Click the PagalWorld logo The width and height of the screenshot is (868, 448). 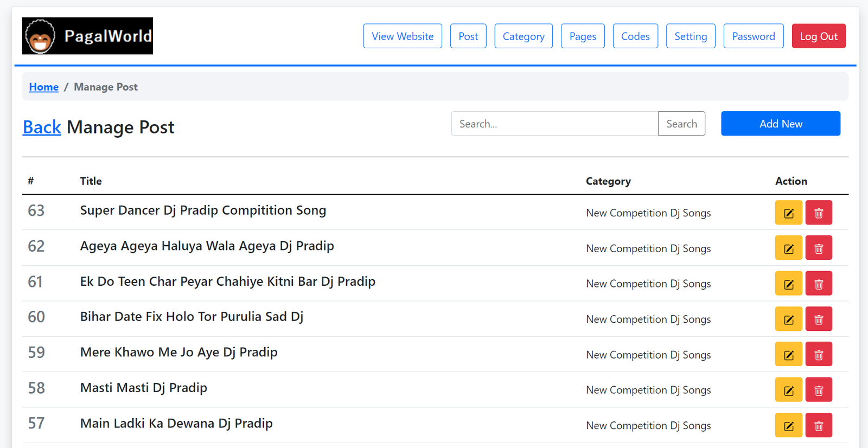(x=87, y=36)
